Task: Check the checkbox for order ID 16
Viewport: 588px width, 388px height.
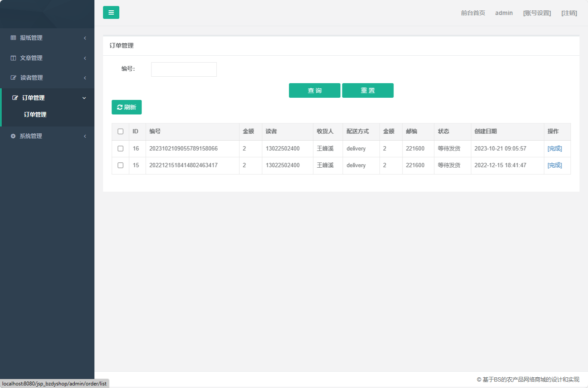Action: point(121,148)
